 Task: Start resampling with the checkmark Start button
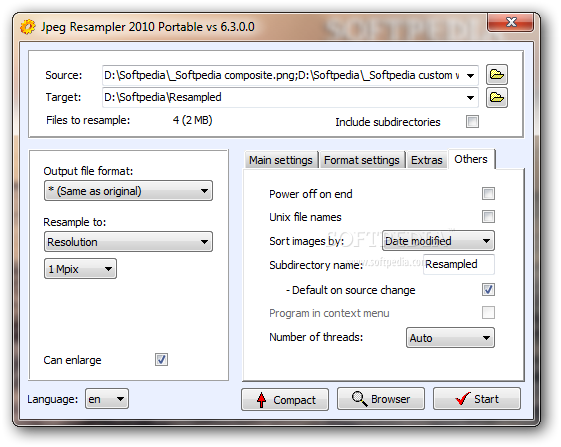(x=477, y=399)
